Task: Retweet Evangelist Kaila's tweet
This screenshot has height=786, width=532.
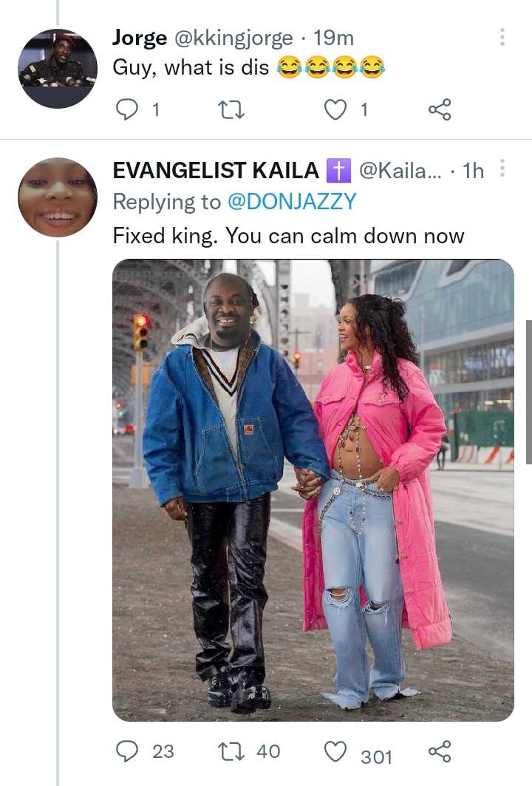Action: 232,751
